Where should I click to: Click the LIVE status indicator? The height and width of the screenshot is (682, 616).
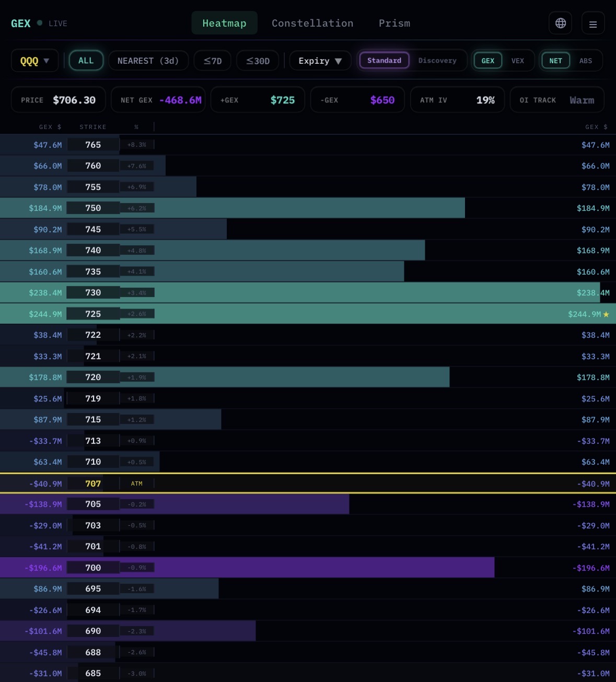tap(52, 23)
